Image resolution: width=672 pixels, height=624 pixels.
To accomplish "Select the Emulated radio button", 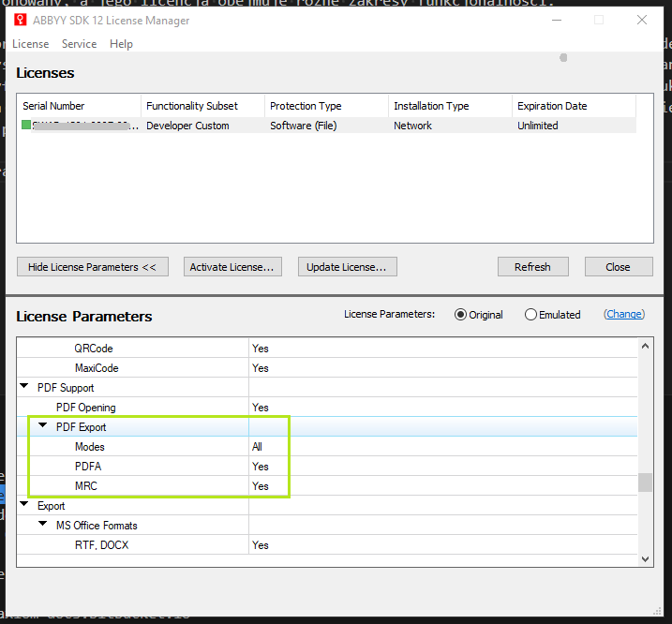I will [530, 315].
